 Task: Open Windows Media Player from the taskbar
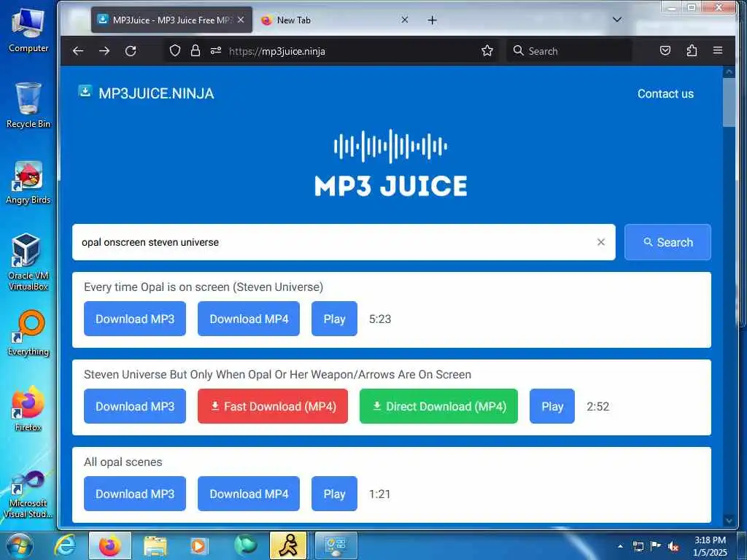[198, 545]
